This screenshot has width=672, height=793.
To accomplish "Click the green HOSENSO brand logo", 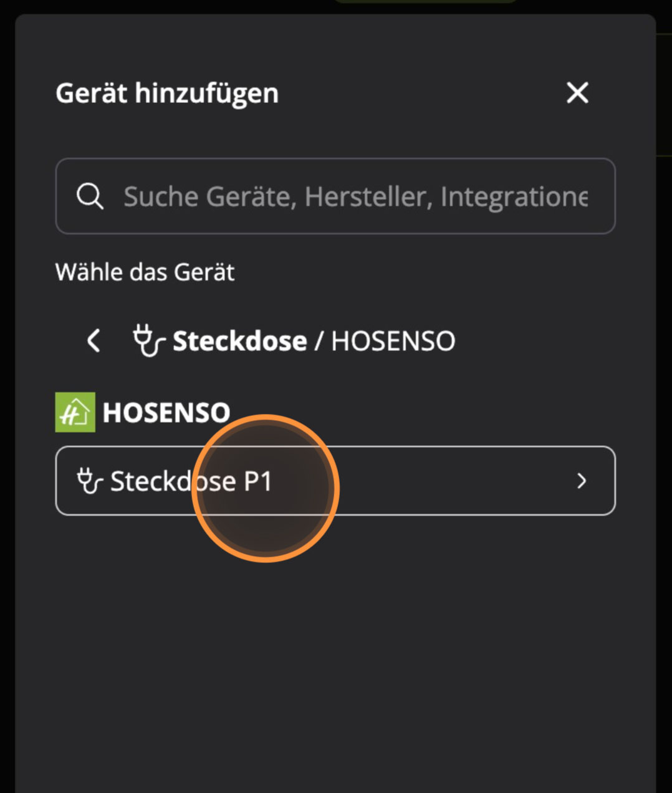I will [x=74, y=411].
